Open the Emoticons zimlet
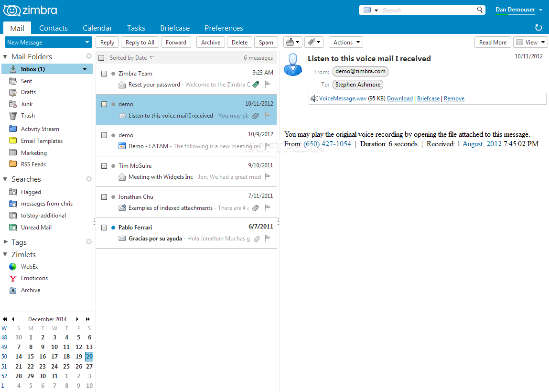This screenshot has height=392, width=549. pos(34,278)
